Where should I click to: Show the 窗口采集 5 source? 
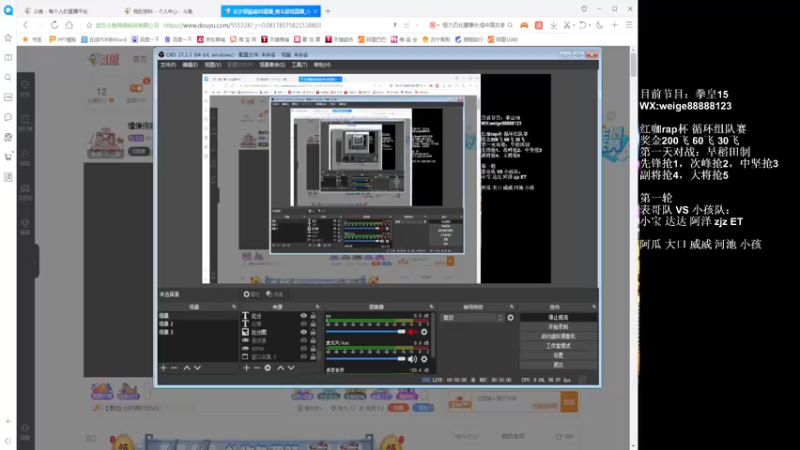pyautogui.click(x=304, y=357)
